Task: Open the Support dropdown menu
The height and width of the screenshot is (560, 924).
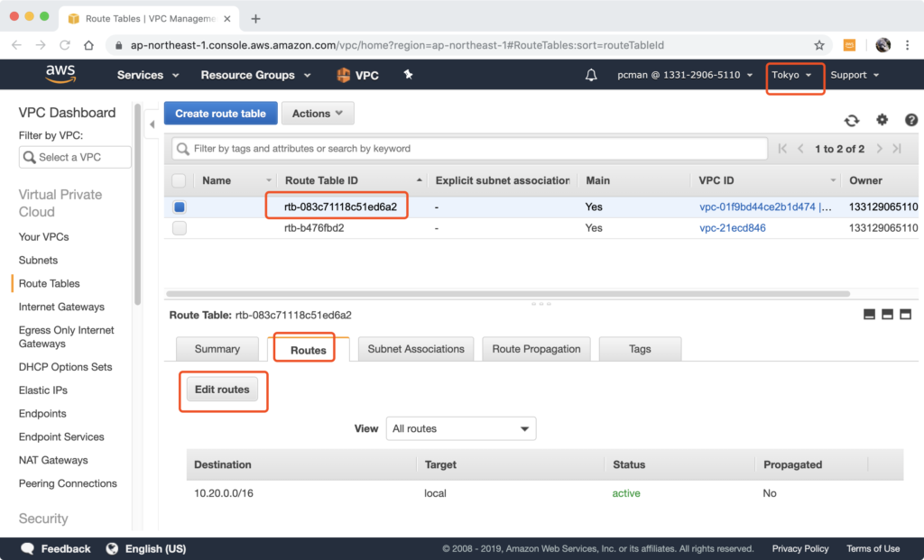Action: [x=855, y=75]
